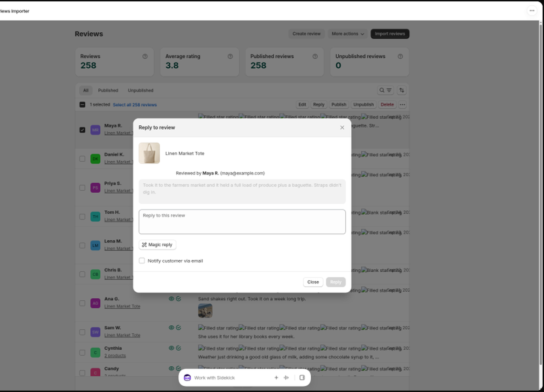Click the plus icon in Sidekick bar

276,378
